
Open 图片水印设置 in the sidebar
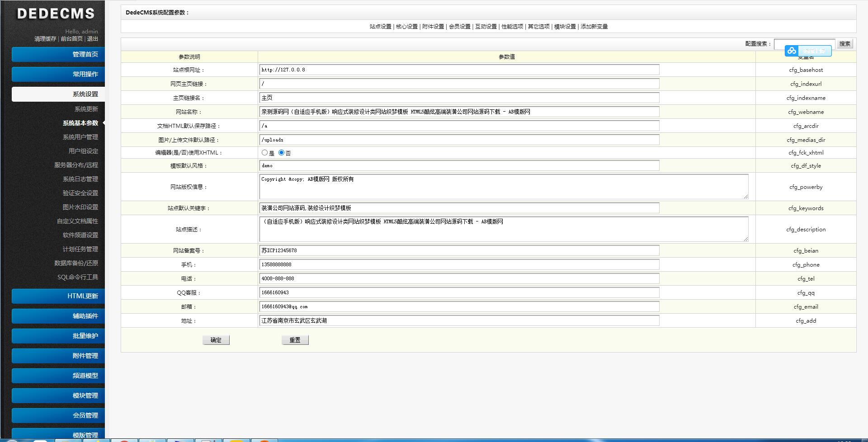point(80,207)
